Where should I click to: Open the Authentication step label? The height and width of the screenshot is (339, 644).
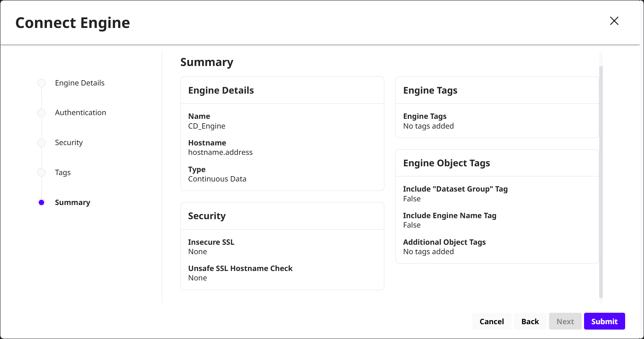point(80,113)
